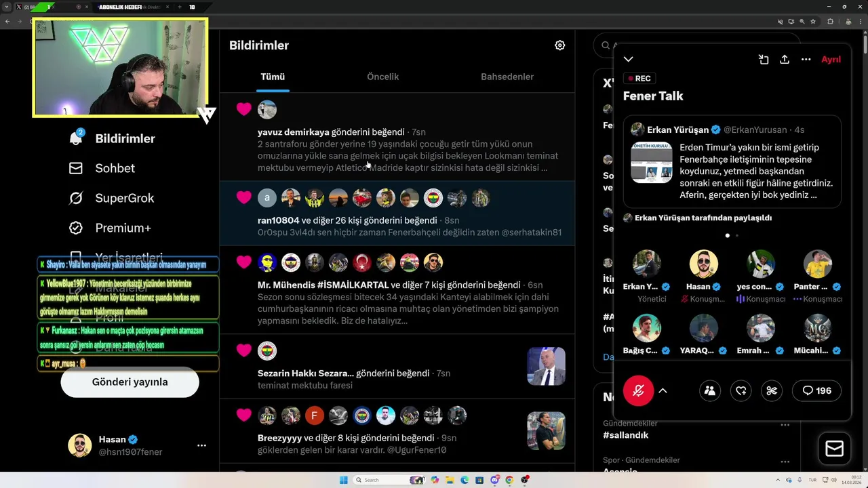Open ran10804's profile name link
Image resolution: width=868 pixels, height=488 pixels.
pos(278,220)
